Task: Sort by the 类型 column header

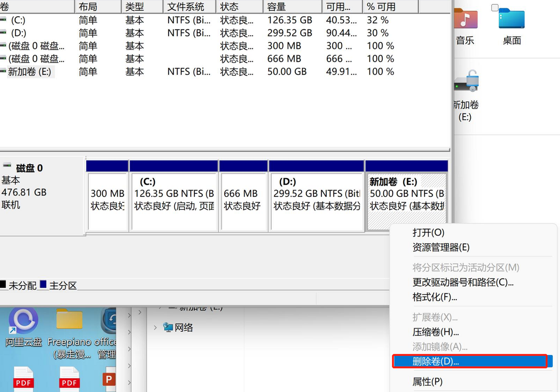Action: pos(142,7)
